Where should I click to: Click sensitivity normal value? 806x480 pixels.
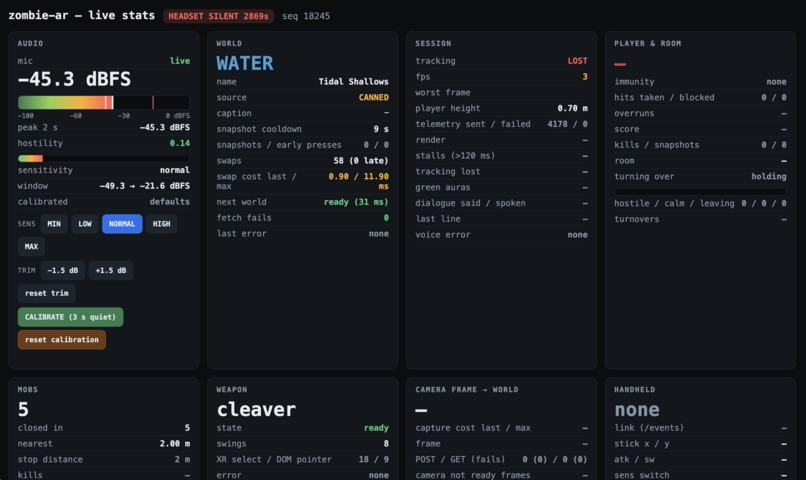(174, 170)
